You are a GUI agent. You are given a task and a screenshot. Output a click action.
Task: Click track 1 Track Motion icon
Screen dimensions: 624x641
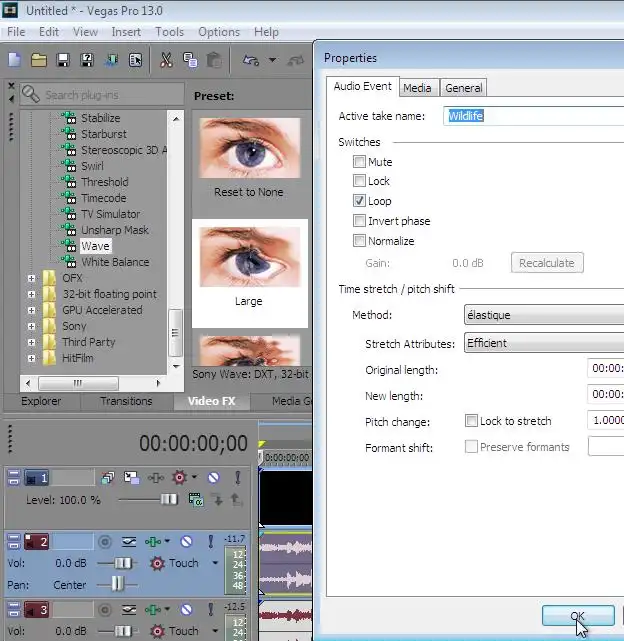coord(132,477)
